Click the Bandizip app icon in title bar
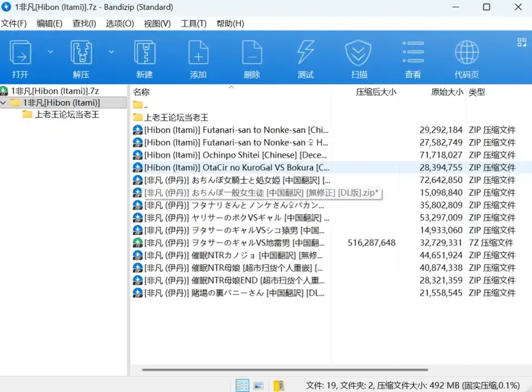This screenshot has height=392, width=532. coord(6,7)
